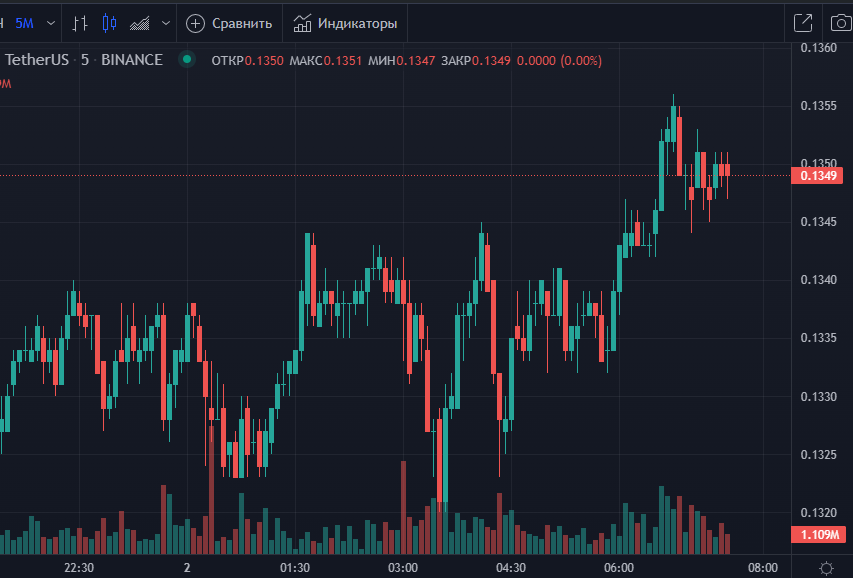Open chart settings gear icon
This screenshot has width=853, height=578.
826,568
